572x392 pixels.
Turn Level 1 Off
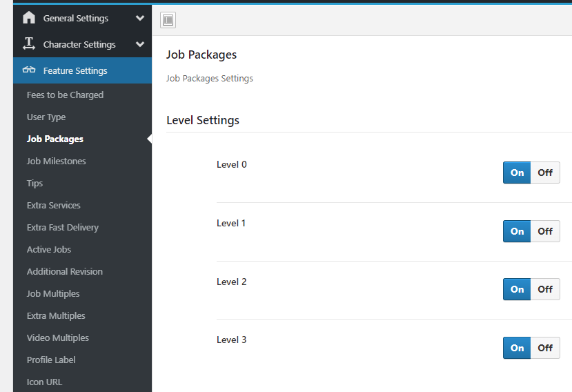pos(545,231)
